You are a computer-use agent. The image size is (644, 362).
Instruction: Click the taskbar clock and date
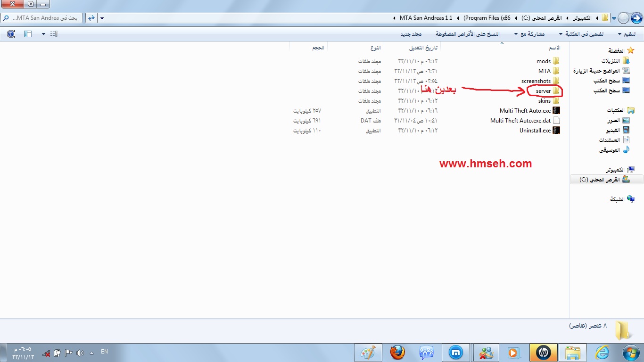coord(24,353)
